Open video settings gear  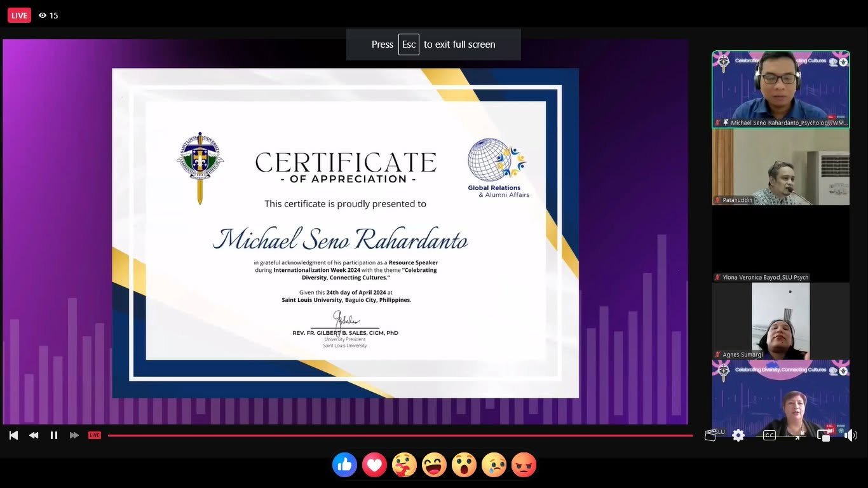coord(738,435)
